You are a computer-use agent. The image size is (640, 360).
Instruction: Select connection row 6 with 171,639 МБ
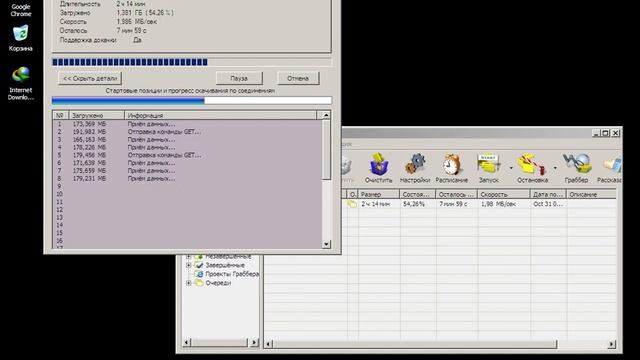pyautogui.click(x=187, y=163)
